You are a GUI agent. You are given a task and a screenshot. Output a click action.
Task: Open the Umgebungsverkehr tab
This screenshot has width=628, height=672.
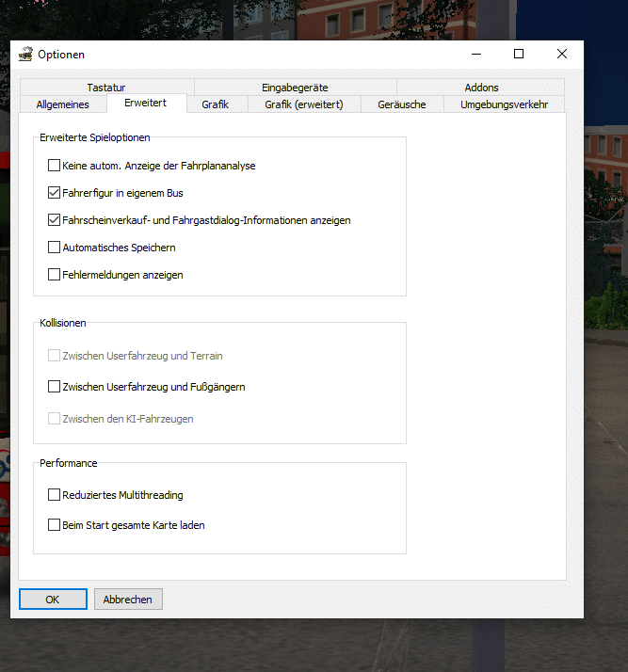coord(504,104)
